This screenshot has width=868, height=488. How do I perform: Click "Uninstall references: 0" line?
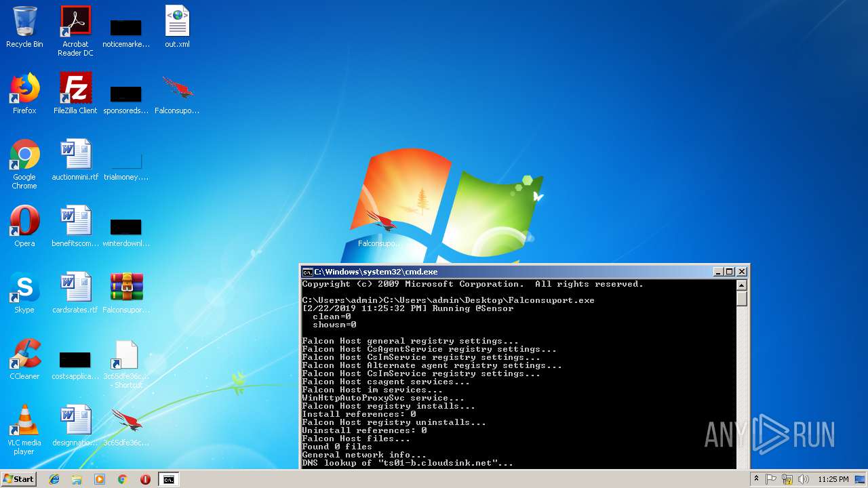pyautogui.click(x=364, y=430)
